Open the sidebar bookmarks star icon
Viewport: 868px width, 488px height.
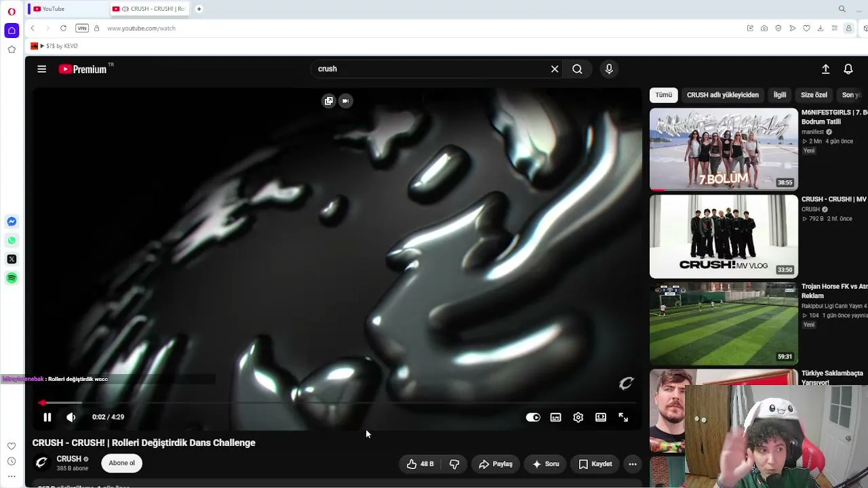[x=12, y=49]
